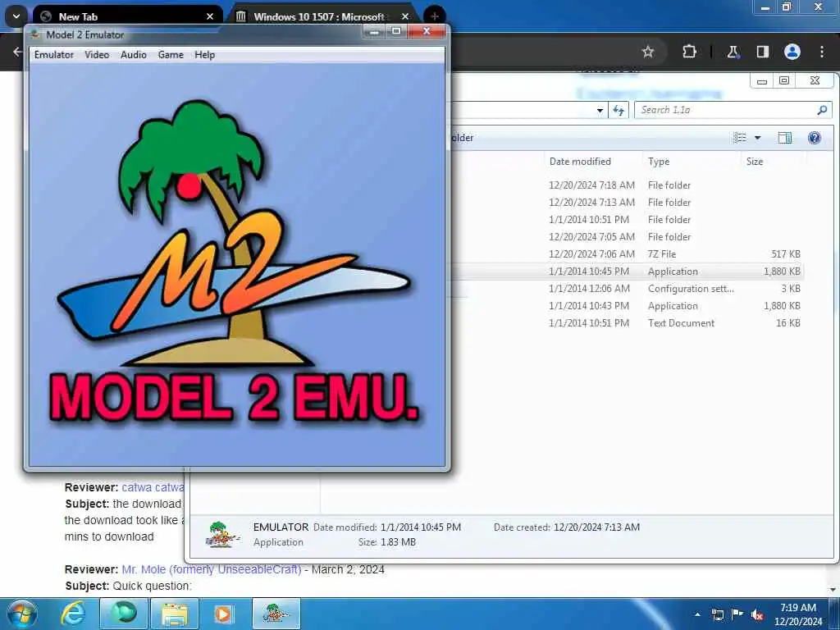Switch to the New Tab browser tab

[127, 16]
